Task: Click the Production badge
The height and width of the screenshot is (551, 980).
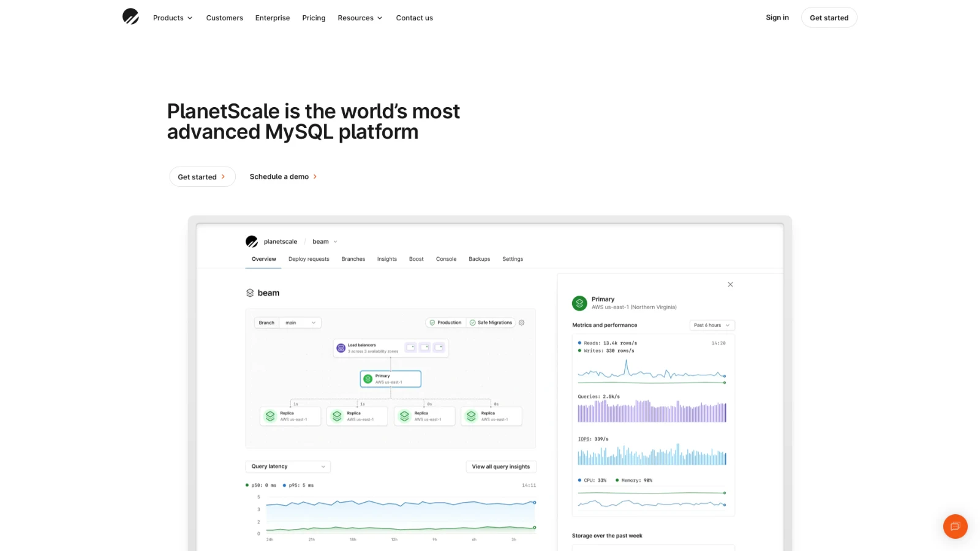Action: [445, 323]
